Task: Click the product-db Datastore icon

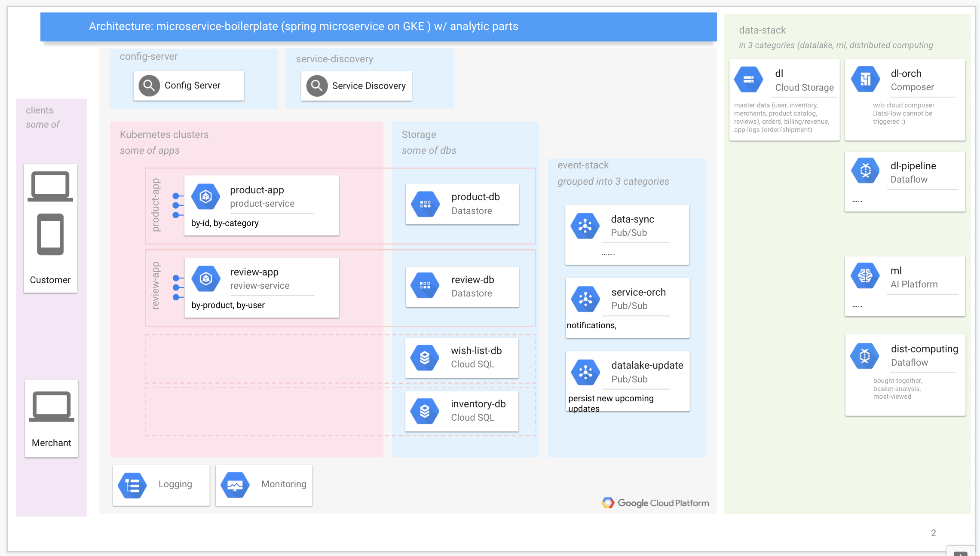Action: tap(425, 204)
